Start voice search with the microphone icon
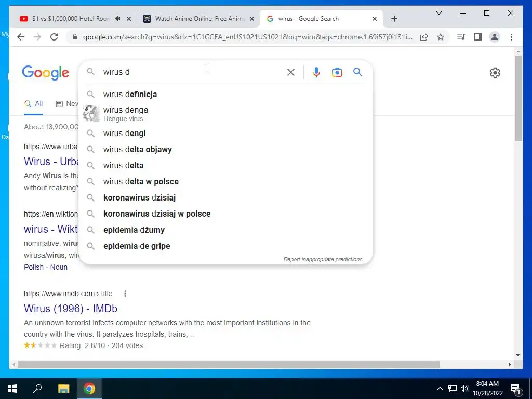The image size is (532, 399). (x=316, y=72)
